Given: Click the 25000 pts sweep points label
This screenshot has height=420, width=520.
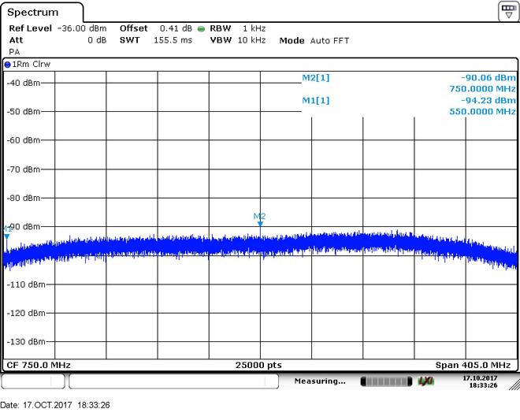Looking at the screenshot, I should pyautogui.click(x=258, y=366).
